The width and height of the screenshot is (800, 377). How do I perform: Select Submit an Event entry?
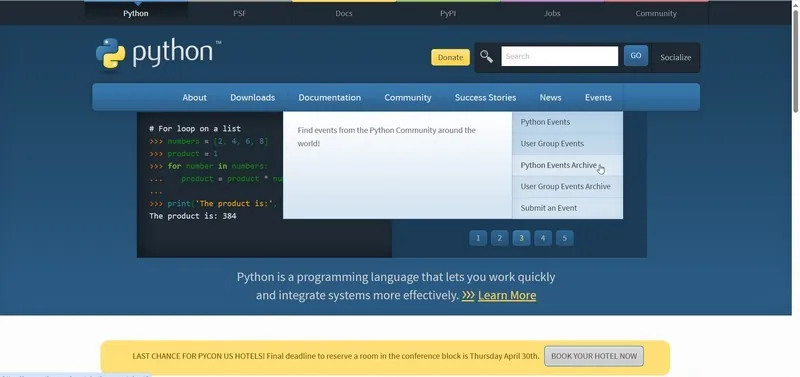pyautogui.click(x=567, y=208)
